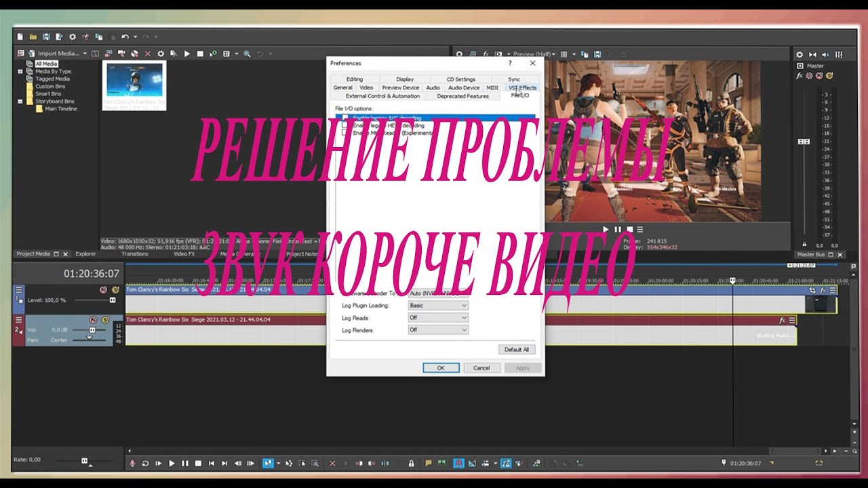Toggle Enable legacy AVC decoding checkbox
The height and width of the screenshot is (488, 868).
345,118
